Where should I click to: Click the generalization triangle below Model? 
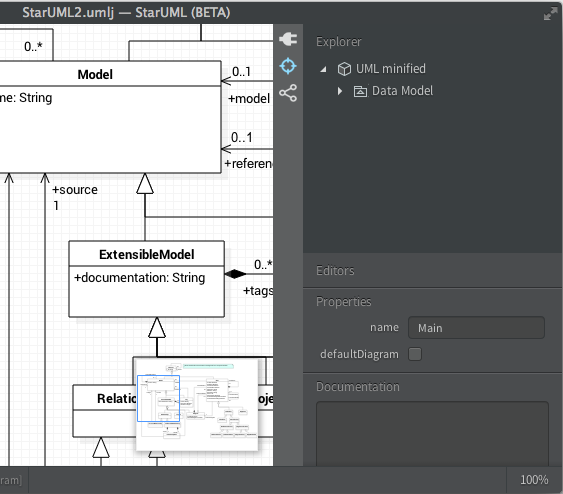pyautogui.click(x=145, y=183)
